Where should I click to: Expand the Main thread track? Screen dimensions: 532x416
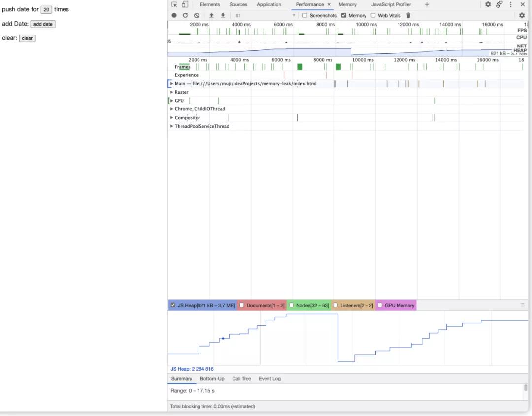coord(172,83)
